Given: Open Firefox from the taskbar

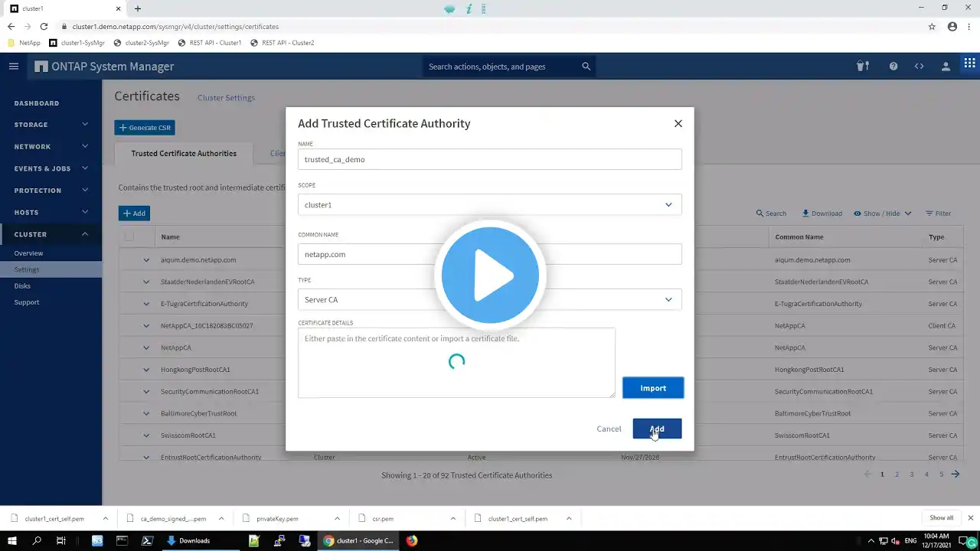Looking at the screenshot, I should [x=412, y=541].
